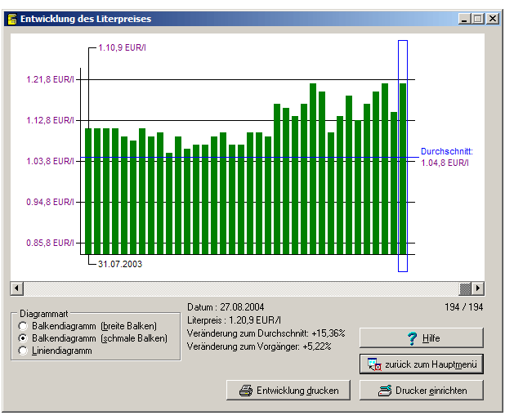Click the 1.03,8 EUR/l axis label
The image size is (505, 420).
tap(50, 161)
